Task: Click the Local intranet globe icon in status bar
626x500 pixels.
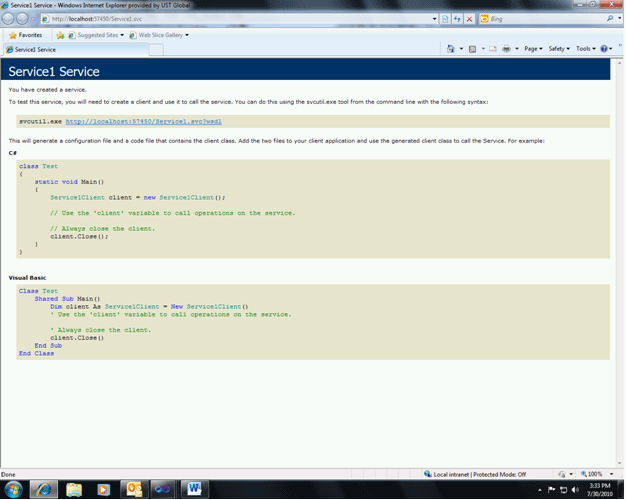Action: pos(428,474)
